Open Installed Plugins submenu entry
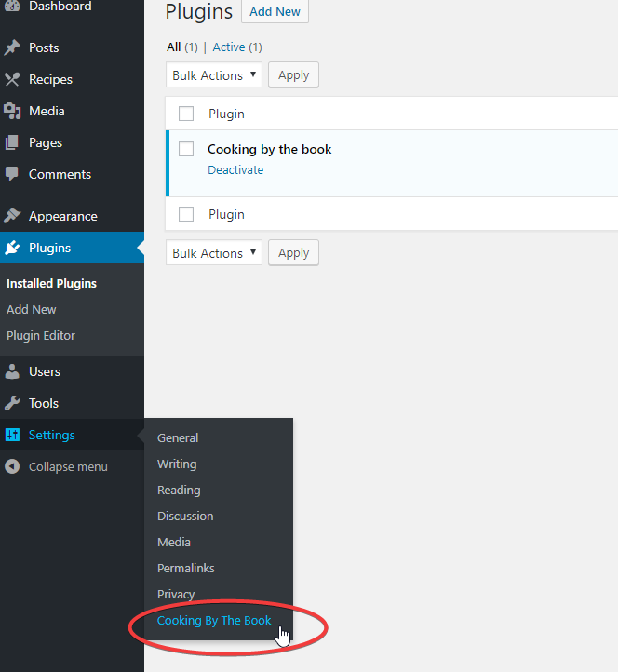The image size is (618, 672). click(x=51, y=283)
